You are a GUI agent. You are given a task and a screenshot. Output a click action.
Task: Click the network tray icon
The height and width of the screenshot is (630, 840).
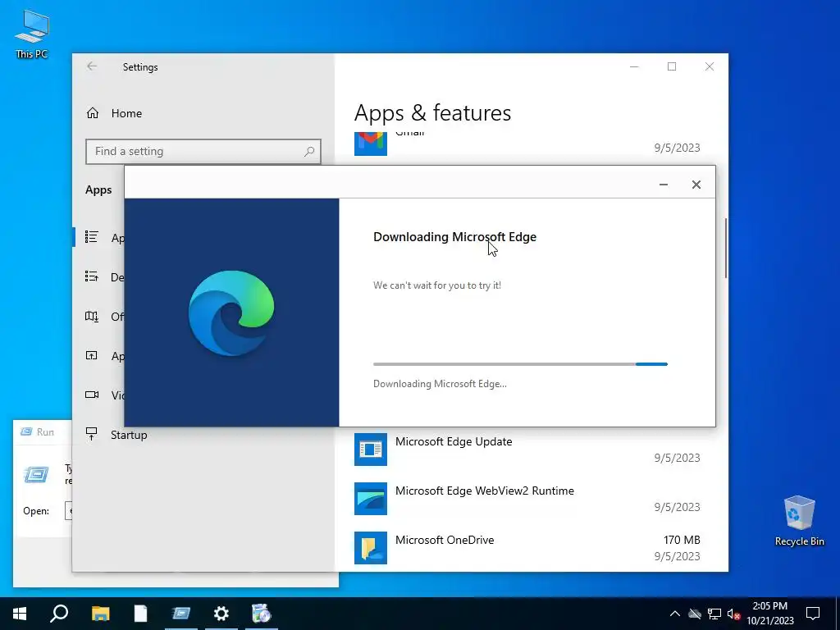click(714, 614)
